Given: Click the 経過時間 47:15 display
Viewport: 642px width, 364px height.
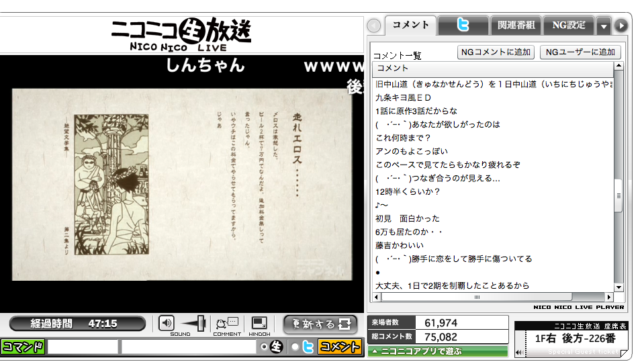Looking at the screenshot, I should [x=77, y=324].
